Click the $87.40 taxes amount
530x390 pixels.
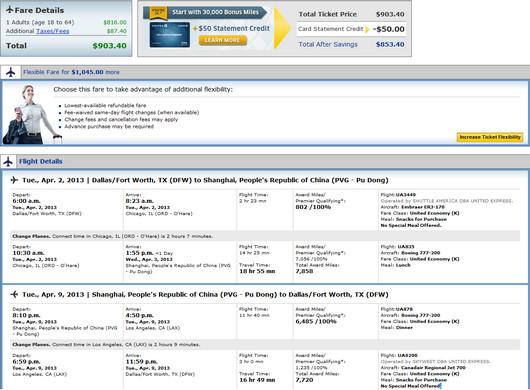117,31
